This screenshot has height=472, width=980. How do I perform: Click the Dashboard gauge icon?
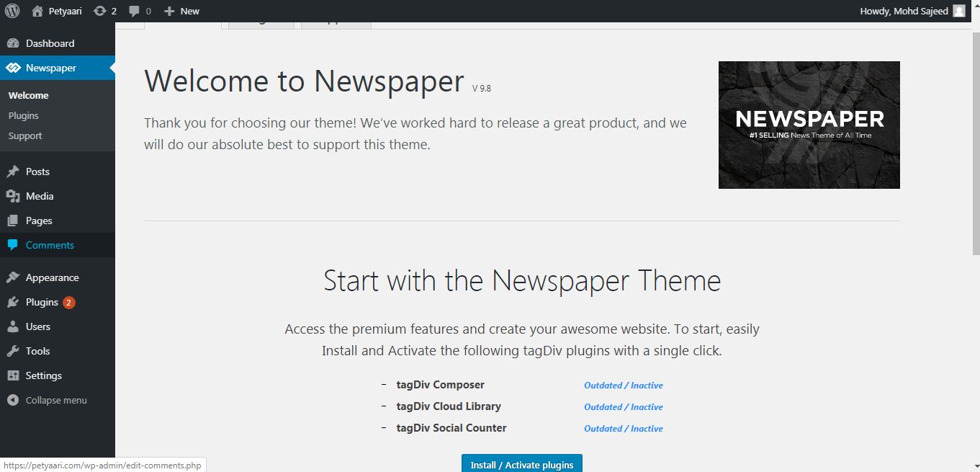pos(13,43)
